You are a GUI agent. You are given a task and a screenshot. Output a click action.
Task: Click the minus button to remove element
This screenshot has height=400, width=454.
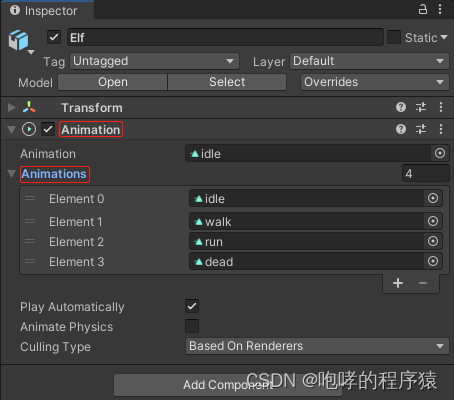coord(423,283)
